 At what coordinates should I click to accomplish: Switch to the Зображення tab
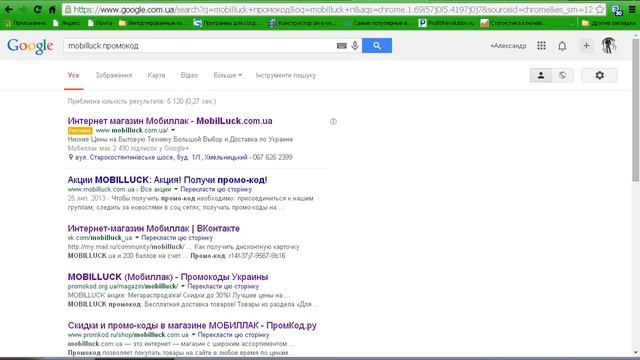(x=113, y=75)
